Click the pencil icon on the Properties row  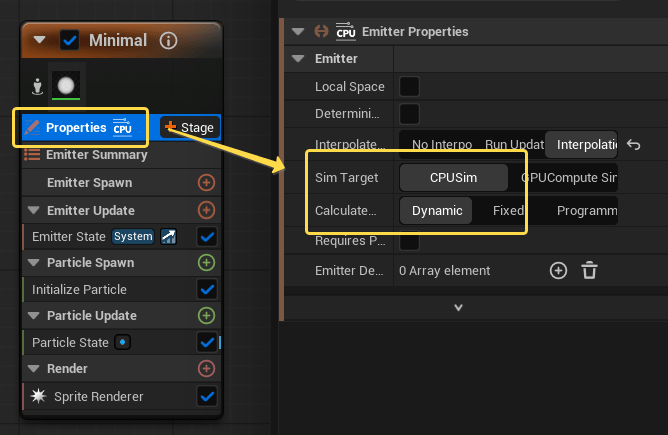click(x=32, y=127)
